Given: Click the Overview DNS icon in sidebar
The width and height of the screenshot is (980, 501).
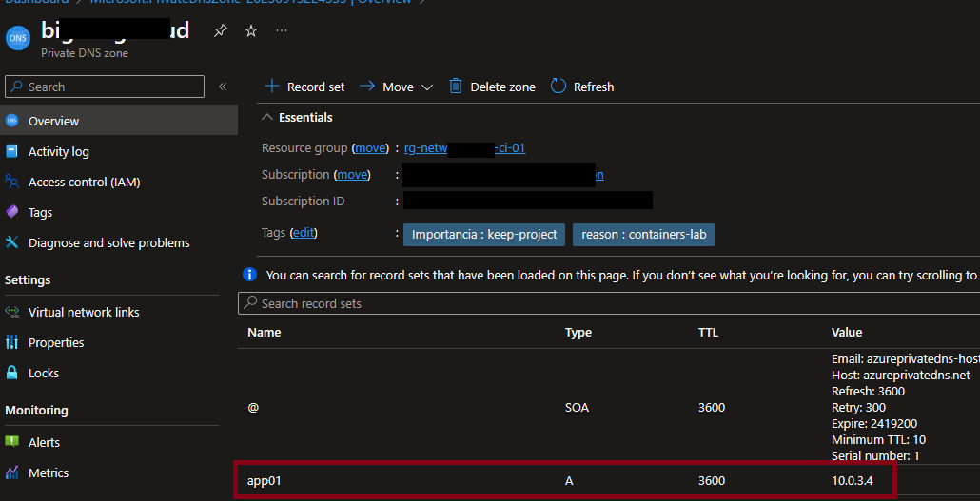Looking at the screenshot, I should pos(11,121).
